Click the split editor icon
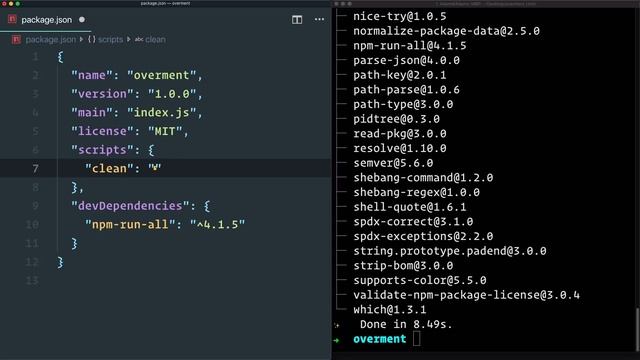Image resolution: width=640 pixels, height=360 pixels. click(297, 20)
